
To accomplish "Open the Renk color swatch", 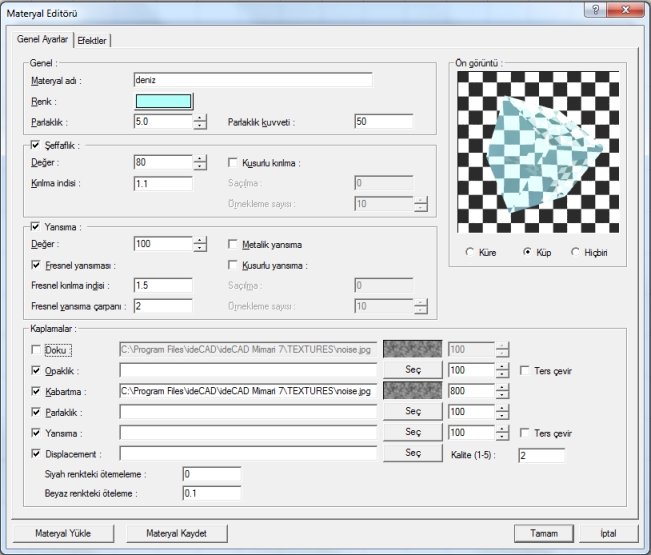I will (164, 101).
